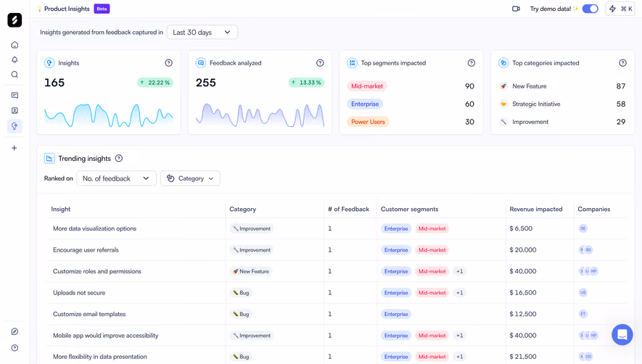
Task: Click +1 segments in Customize roles row
Action: pyautogui.click(x=460, y=271)
